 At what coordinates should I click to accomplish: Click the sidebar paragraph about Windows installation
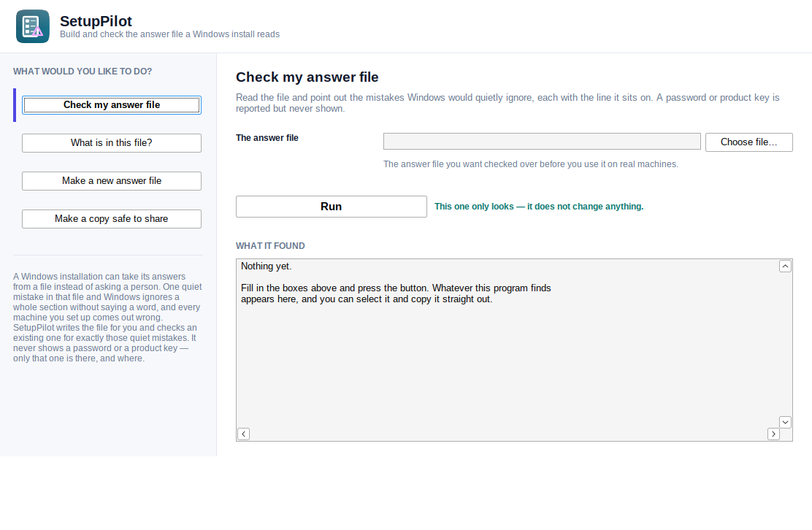(x=108, y=318)
